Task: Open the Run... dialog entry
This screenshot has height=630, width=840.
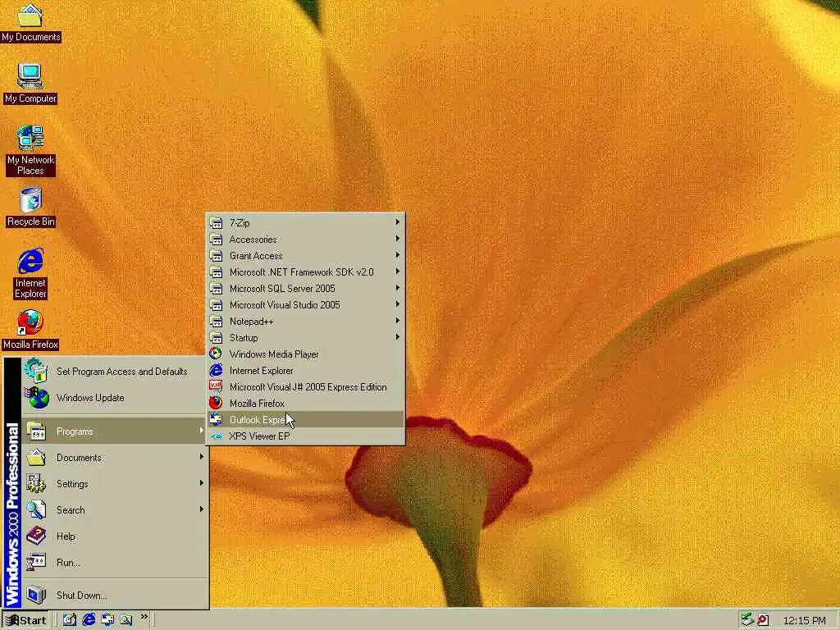Action: (115, 562)
